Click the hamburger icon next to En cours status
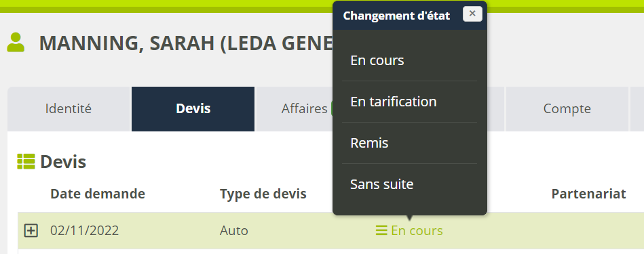This screenshot has width=644, height=254. (x=381, y=231)
